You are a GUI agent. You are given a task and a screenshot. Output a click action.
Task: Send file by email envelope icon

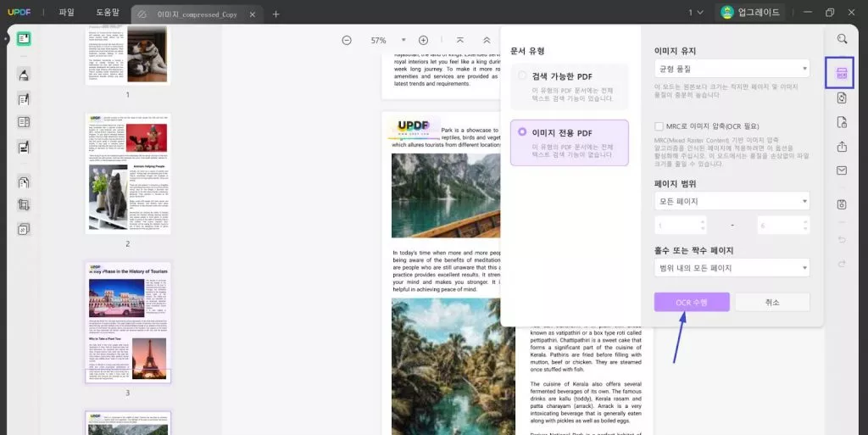click(842, 170)
